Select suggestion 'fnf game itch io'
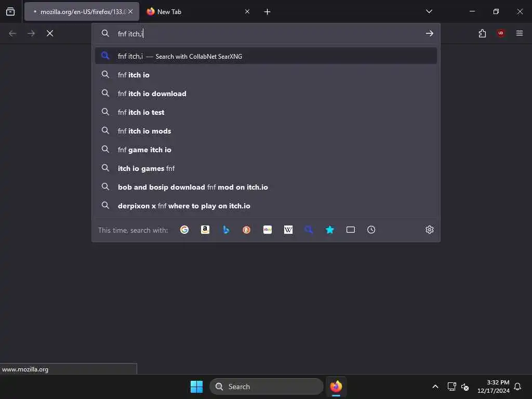Viewport: 532px width, 399px height. (265, 149)
